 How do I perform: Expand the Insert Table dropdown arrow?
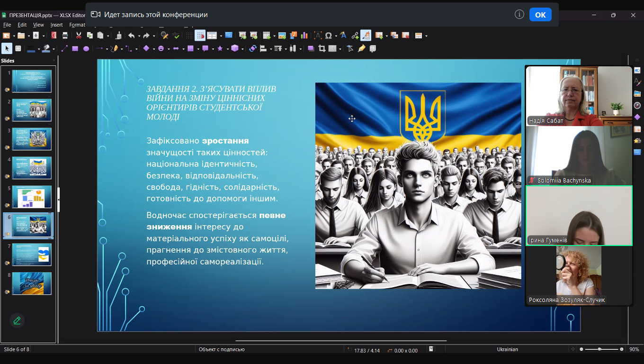[x=274, y=36]
